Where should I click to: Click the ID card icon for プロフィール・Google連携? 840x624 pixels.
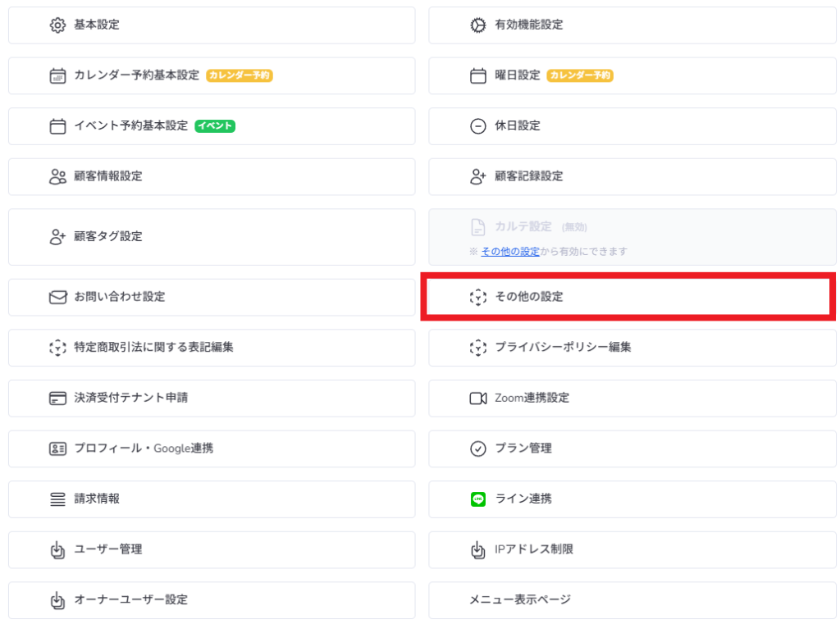click(x=57, y=449)
